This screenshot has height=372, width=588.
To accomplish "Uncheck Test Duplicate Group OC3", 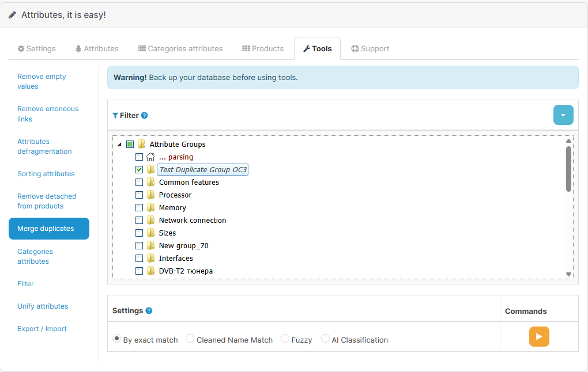I will coord(138,169).
